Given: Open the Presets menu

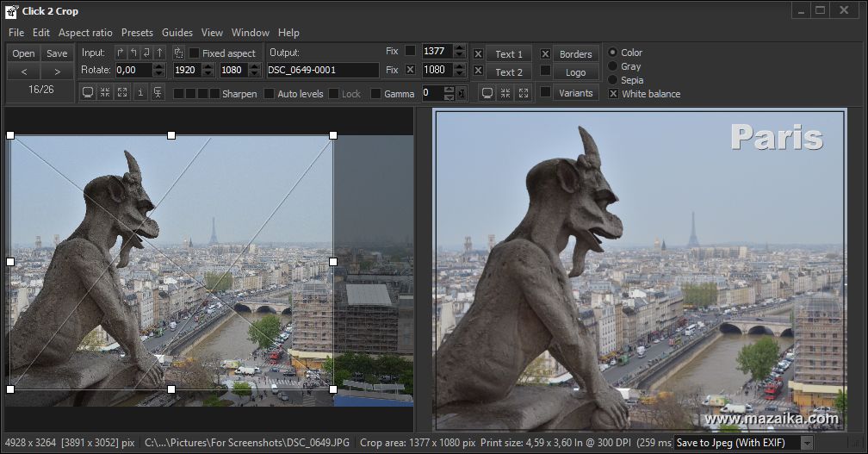Looking at the screenshot, I should (x=137, y=33).
